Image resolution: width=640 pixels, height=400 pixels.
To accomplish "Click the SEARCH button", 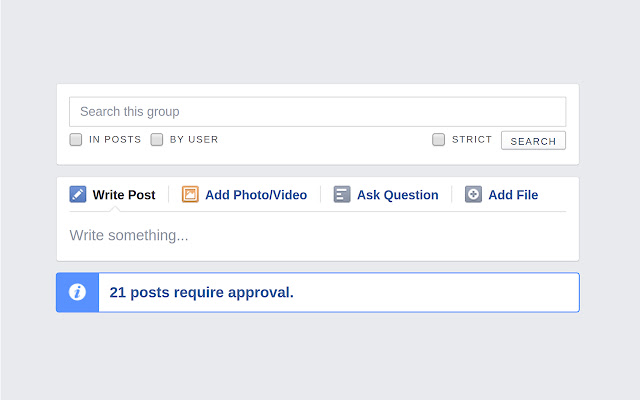I will click(533, 141).
